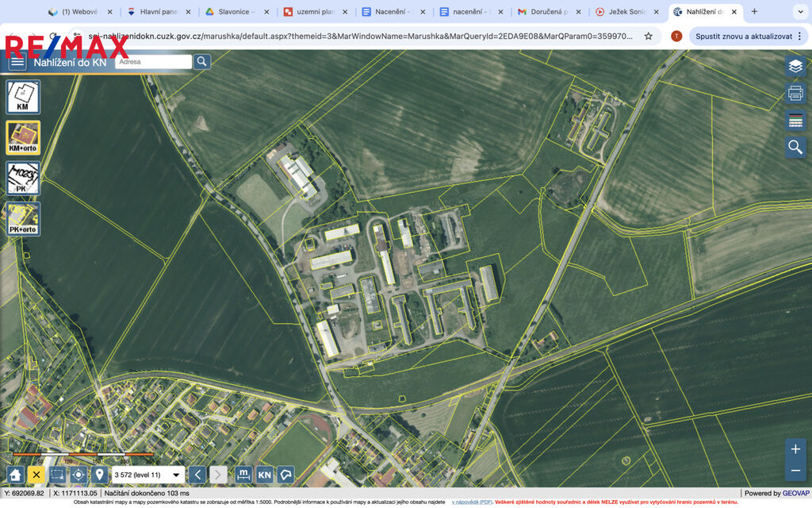Zoom in with the plus button
812x508 pixels.
(x=795, y=449)
